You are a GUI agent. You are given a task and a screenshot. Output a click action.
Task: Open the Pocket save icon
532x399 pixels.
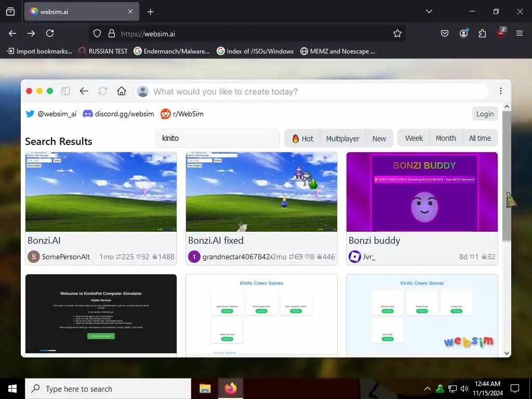pyautogui.click(x=445, y=33)
